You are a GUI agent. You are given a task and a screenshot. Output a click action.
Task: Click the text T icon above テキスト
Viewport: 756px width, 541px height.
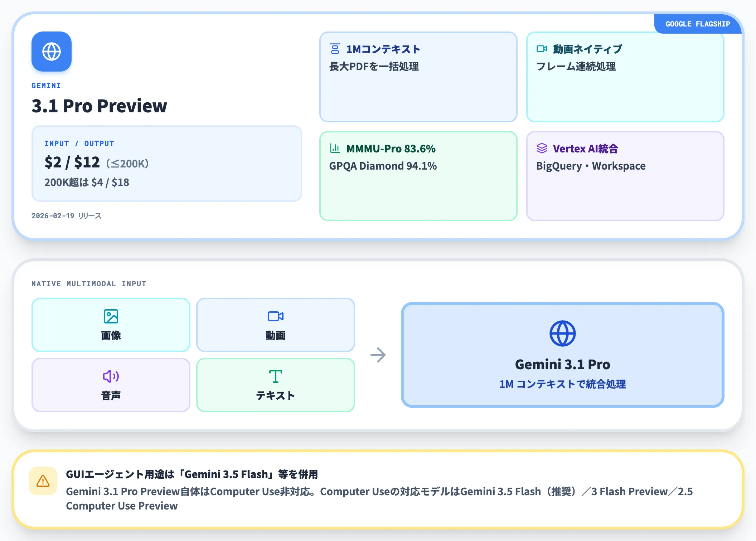pyautogui.click(x=276, y=376)
